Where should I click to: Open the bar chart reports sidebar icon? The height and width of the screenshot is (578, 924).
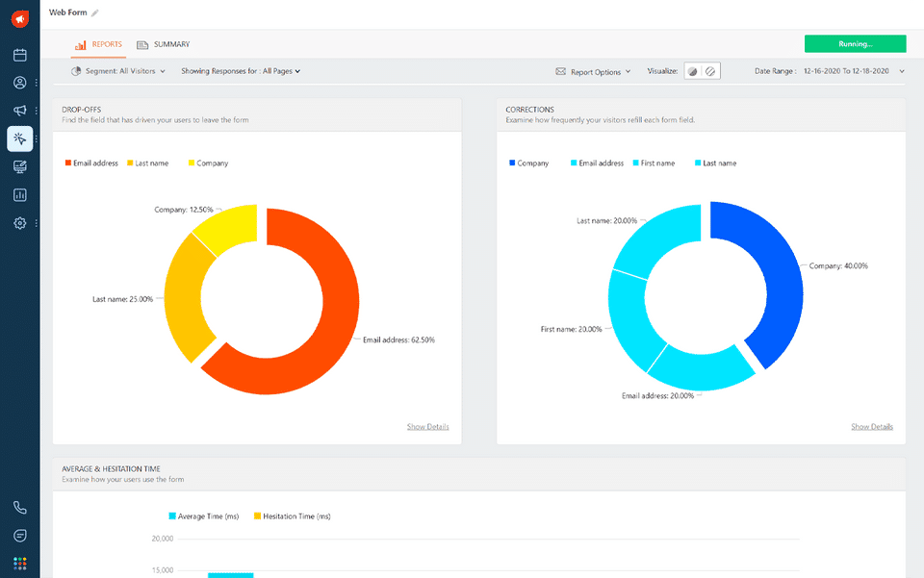pos(20,195)
